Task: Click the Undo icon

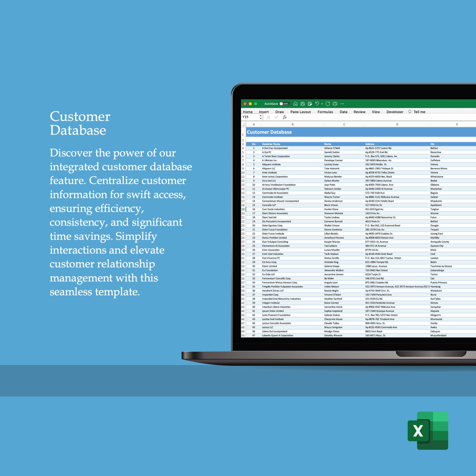Action: coord(317,104)
